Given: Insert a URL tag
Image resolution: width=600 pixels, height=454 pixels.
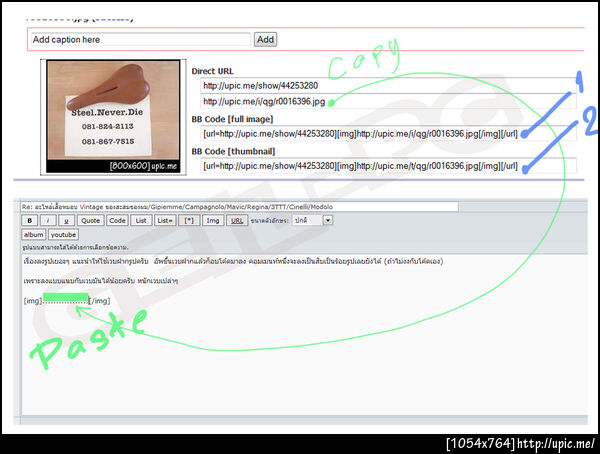Looking at the screenshot, I should 237,220.
